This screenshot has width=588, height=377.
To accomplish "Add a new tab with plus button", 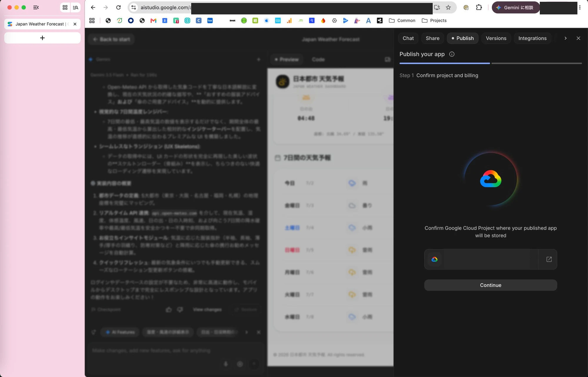I will (x=42, y=38).
